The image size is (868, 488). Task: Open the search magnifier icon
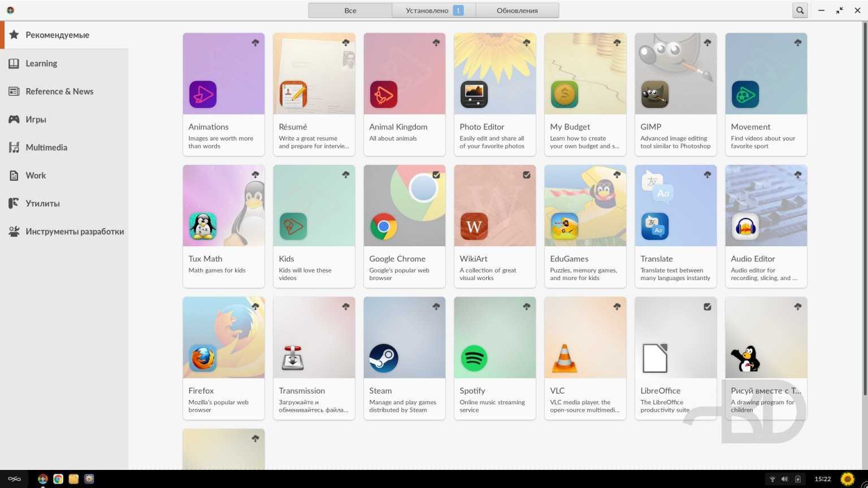click(x=800, y=10)
